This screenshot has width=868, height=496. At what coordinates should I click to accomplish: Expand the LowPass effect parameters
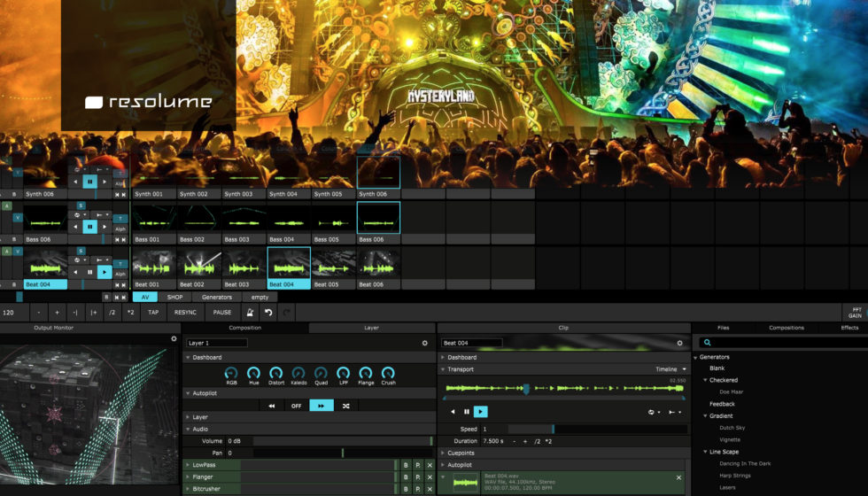click(188, 465)
